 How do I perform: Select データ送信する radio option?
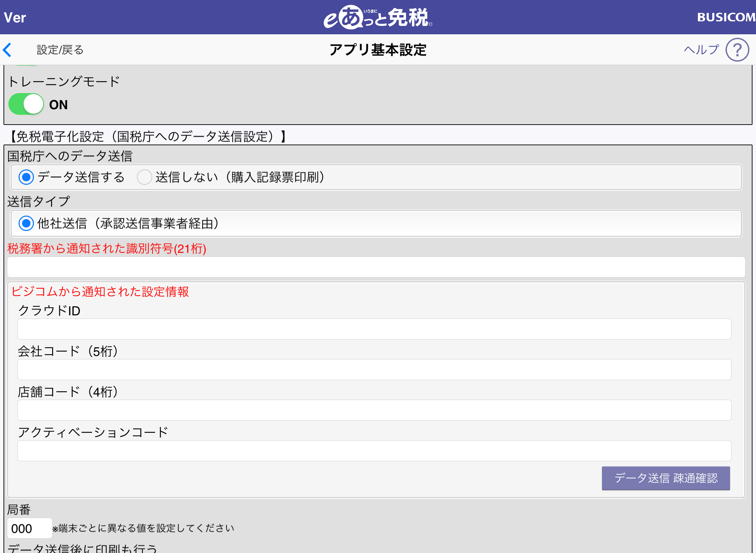pos(26,177)
